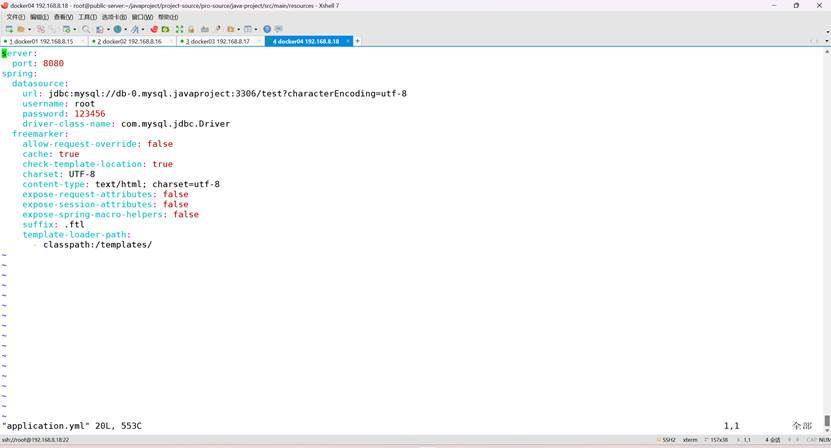Open the 帮助(H) menu
The width and height of the screenshot is (831, 448).
tap(168, 17)
